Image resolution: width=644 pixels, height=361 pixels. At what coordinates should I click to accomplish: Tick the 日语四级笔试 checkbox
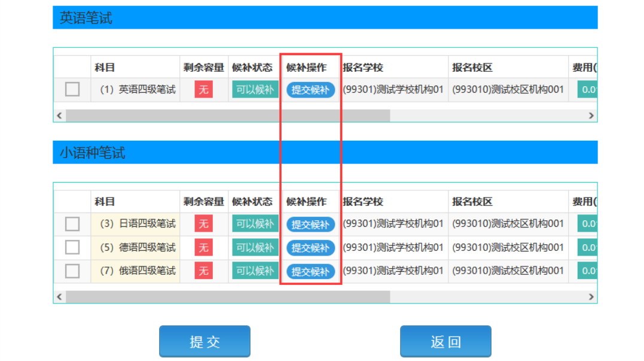[x=72, y=224]
